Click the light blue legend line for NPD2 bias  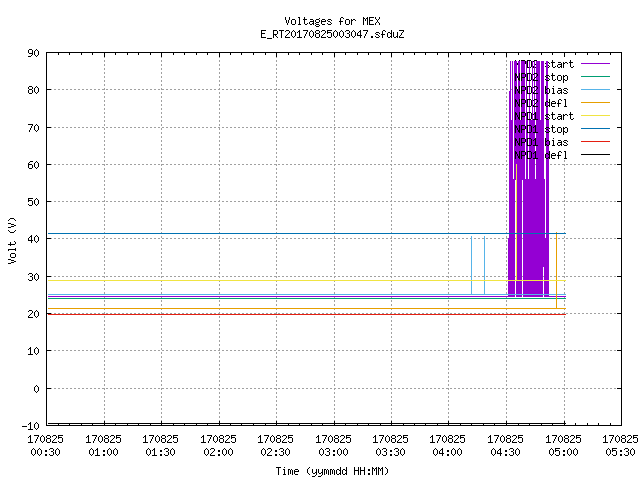coord(595,89)
